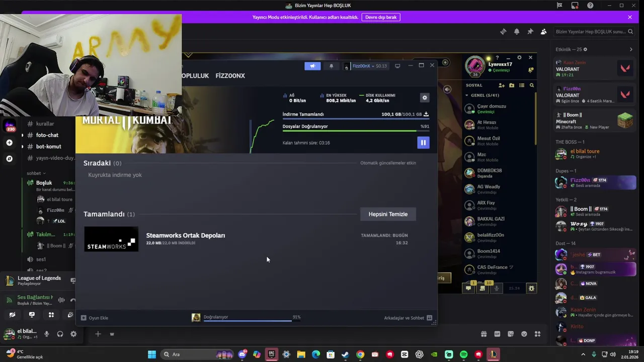Viewport: 644px width, 362px height.
Task: Select friend Çayır domuzu in League
Action: tap(498, 109)
